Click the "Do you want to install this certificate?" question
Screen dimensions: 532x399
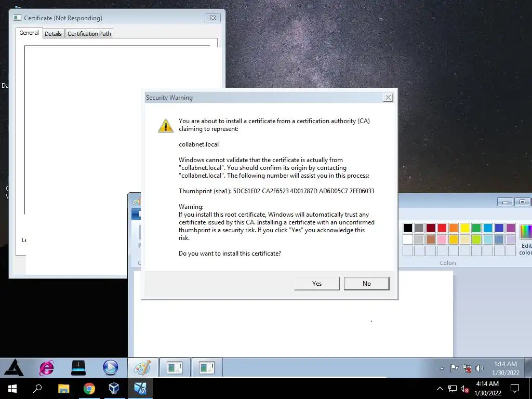click(x=230, y=254)
